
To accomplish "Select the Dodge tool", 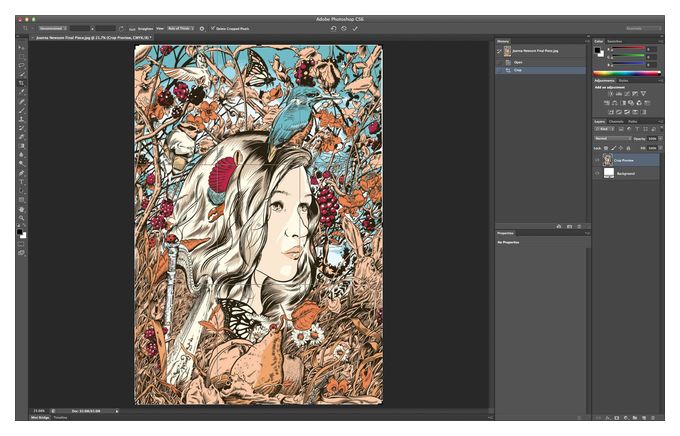I will coord(21,164).
